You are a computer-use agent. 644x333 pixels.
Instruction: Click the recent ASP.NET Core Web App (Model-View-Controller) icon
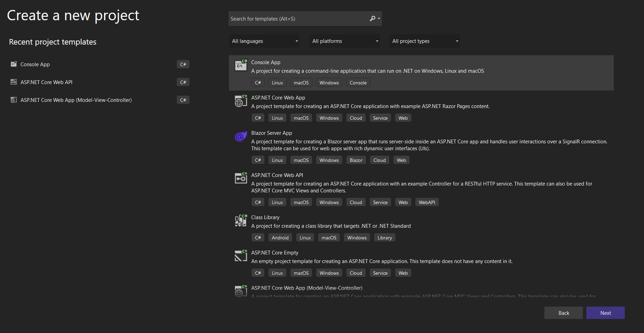tap(14, 100)
